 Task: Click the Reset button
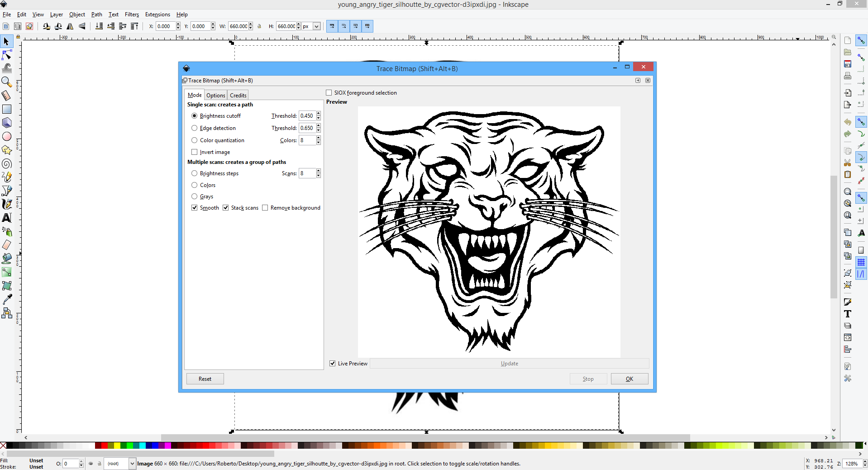pos(205,379)
